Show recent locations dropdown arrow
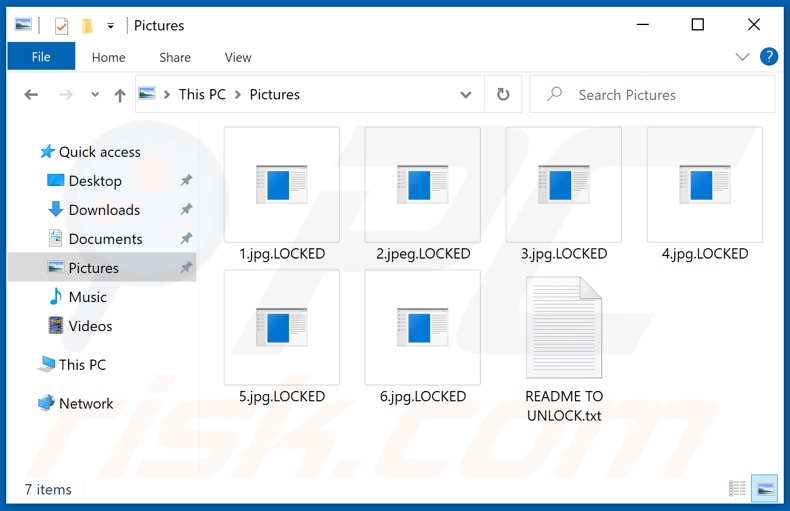Screen dimensions: 790x511 coord(95,95)
